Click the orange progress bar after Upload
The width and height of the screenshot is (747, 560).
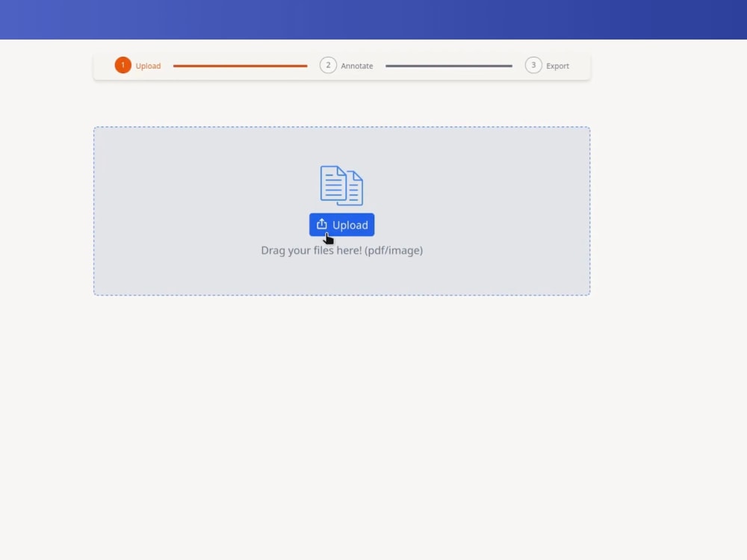click(x=240, y=66)
